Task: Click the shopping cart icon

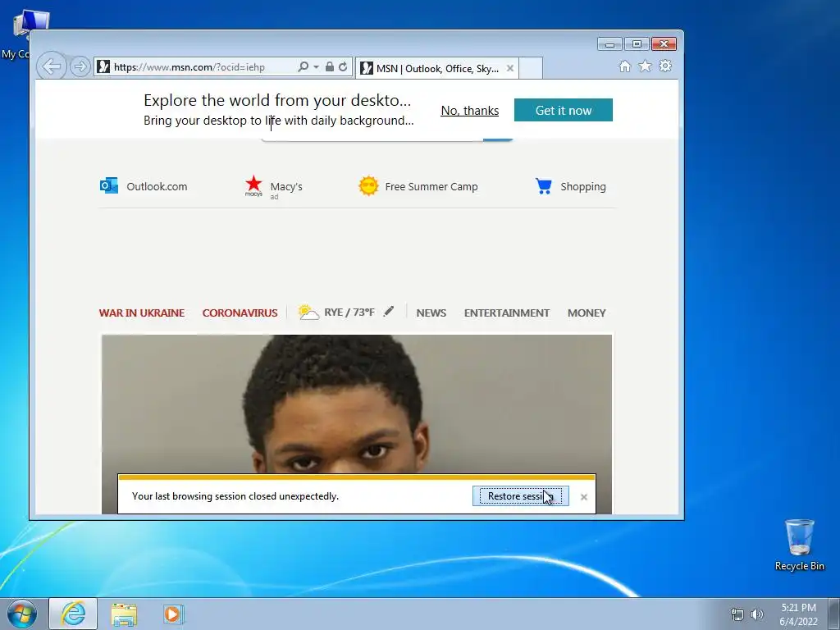Action: [543, 186]
